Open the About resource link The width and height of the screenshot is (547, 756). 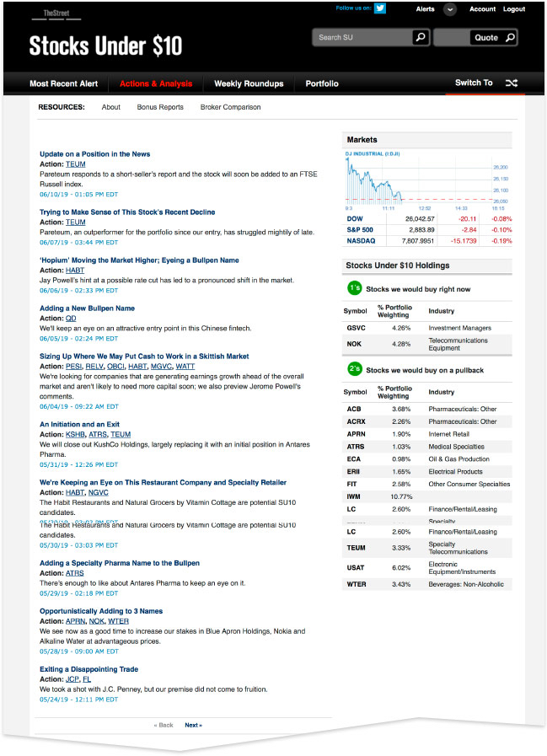[x=111, y=107]
